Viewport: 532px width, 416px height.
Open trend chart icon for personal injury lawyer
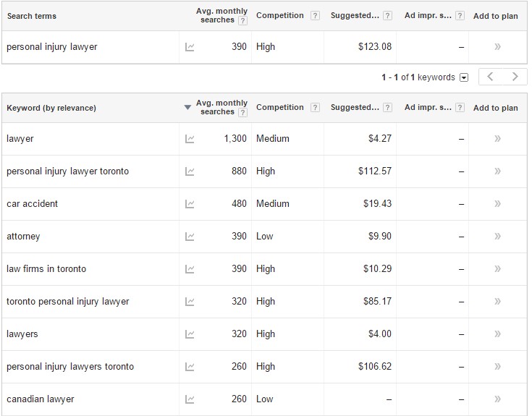[x=190, y=47]
